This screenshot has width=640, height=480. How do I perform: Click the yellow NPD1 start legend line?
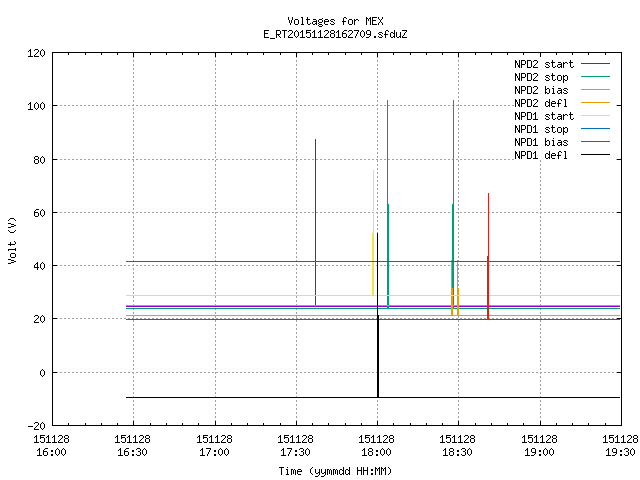click(x=595, y=116)
